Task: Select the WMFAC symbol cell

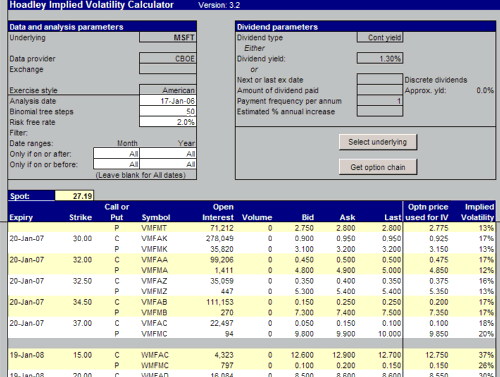Action: pos(155,355)
